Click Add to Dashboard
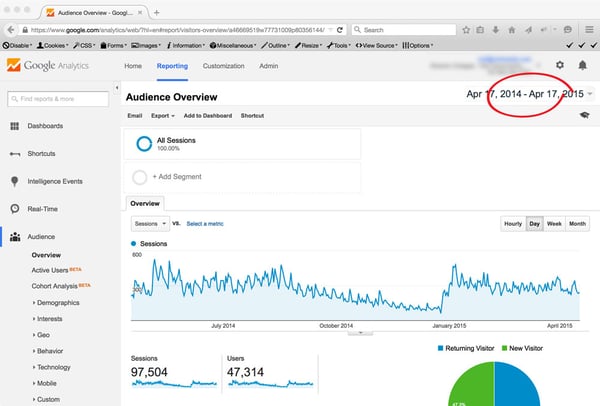This screenshot has width=600, height=406. [x=208, y=116]
